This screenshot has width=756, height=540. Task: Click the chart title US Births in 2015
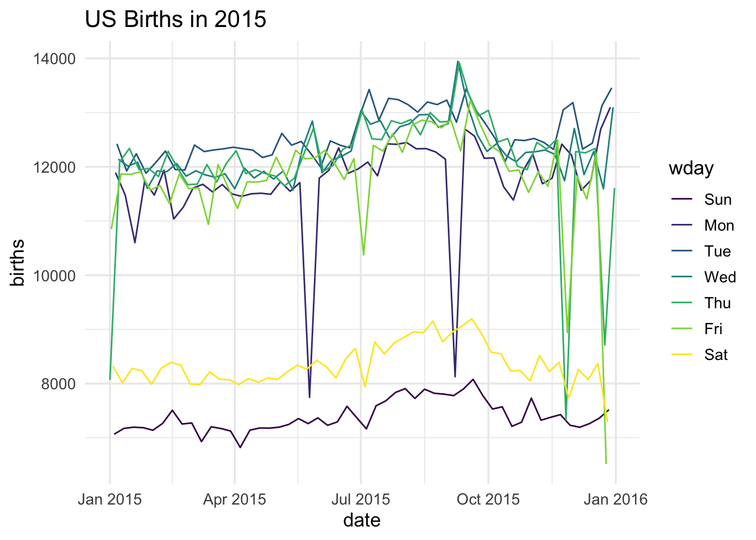coord(175,20)
